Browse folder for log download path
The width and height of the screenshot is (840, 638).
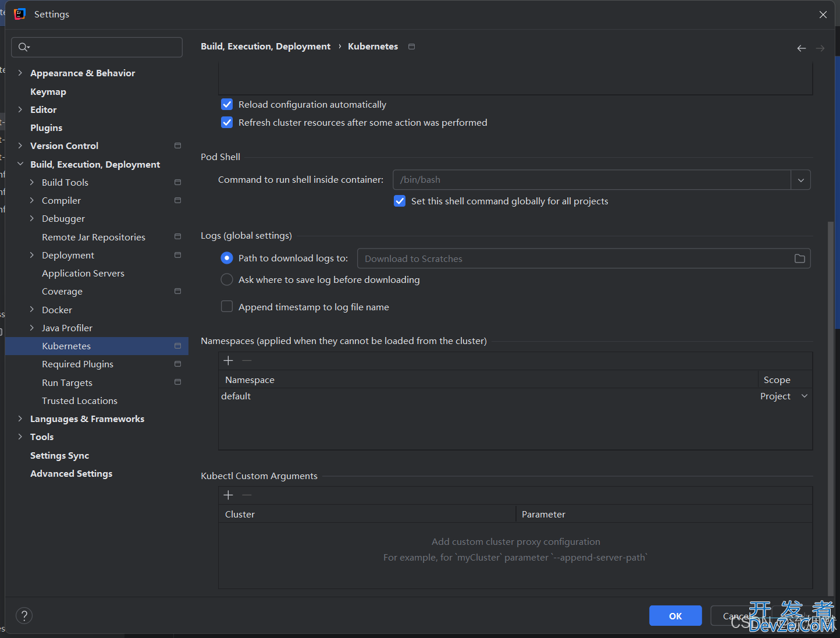coord(800,258)
